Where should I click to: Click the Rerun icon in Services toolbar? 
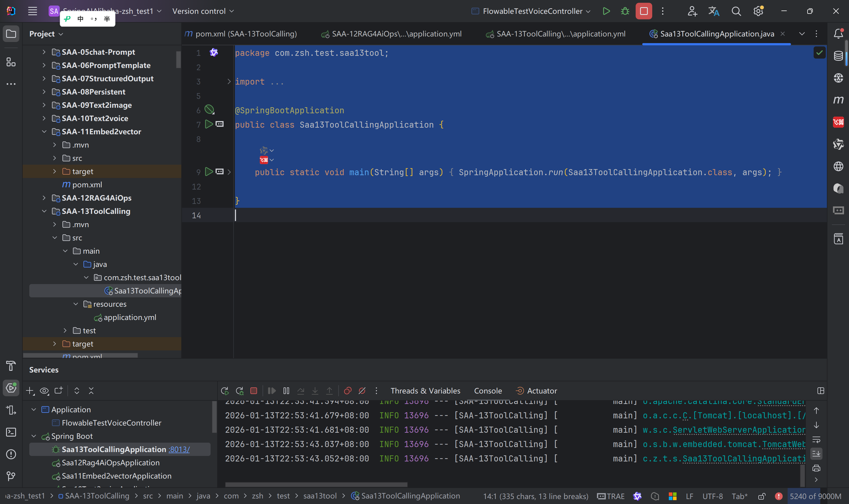click(224, 391)
